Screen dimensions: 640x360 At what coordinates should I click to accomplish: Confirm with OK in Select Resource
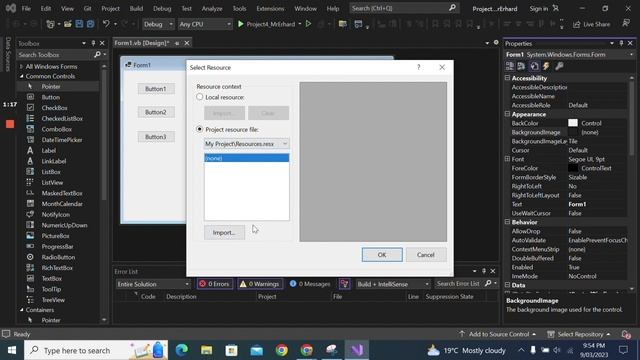(x=382, y=255)
